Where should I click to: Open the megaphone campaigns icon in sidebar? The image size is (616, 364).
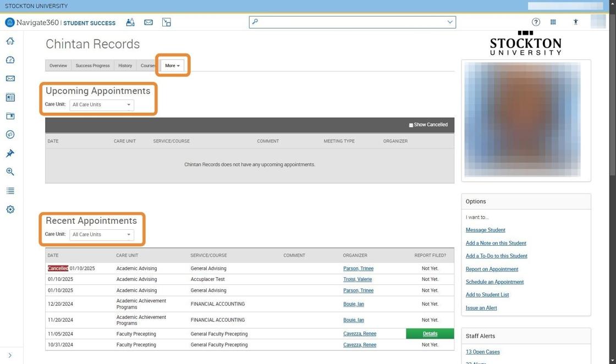[x=10, y=135]
